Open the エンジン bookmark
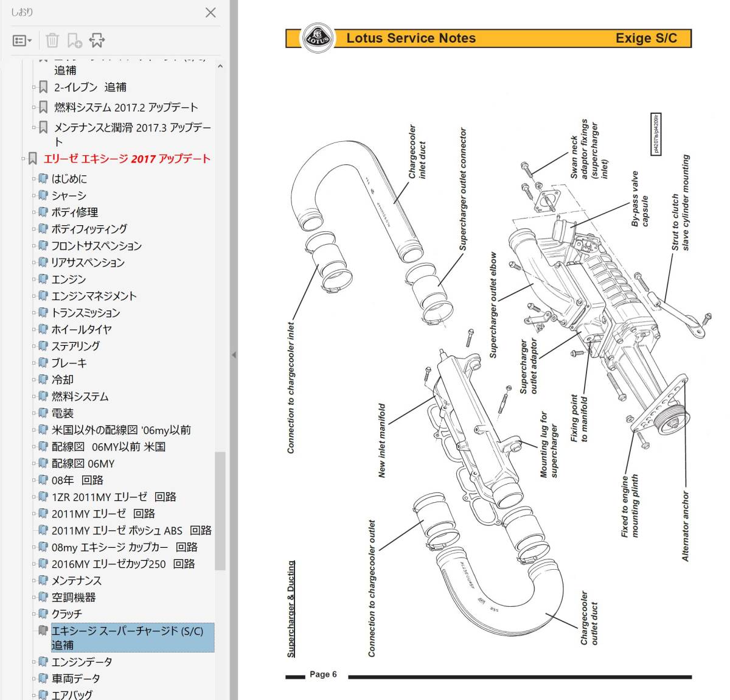The height and width of the screenshot is (700, 730). click(x=68, y=279)
